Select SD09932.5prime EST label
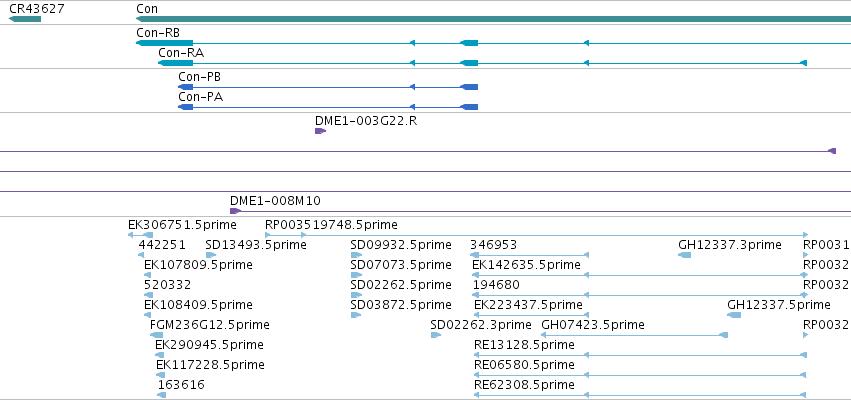851x400 pixels. point(401,245)
